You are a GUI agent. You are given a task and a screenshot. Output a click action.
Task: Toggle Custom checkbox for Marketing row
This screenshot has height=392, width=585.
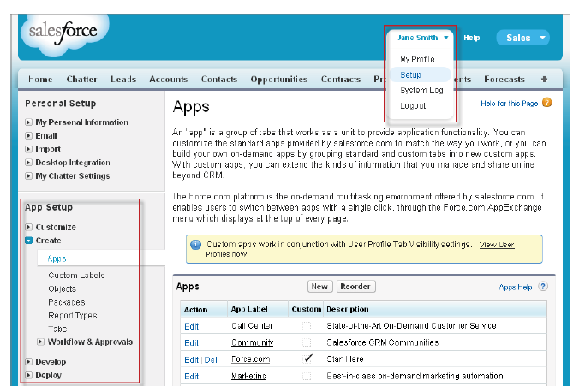click(x=307, y=376)
